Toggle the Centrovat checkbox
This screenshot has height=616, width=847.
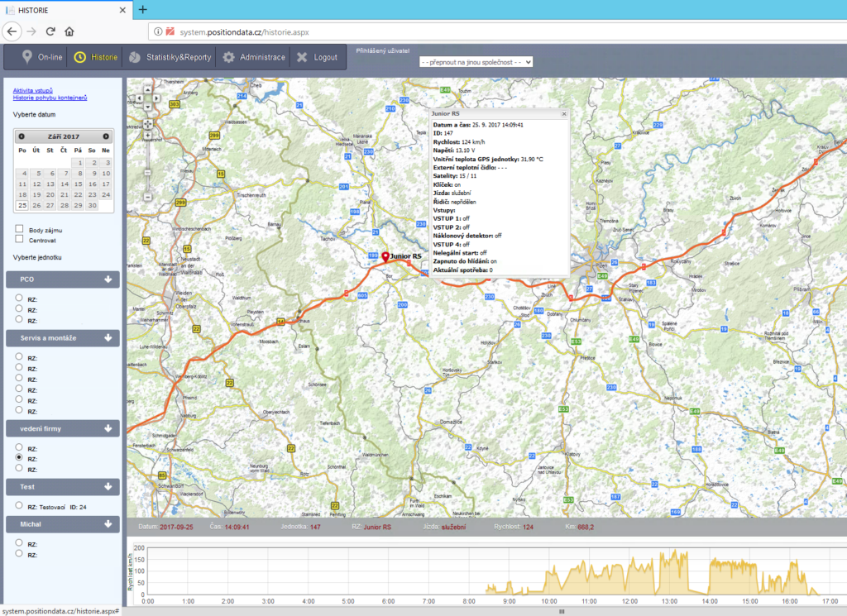click(20, 239)
